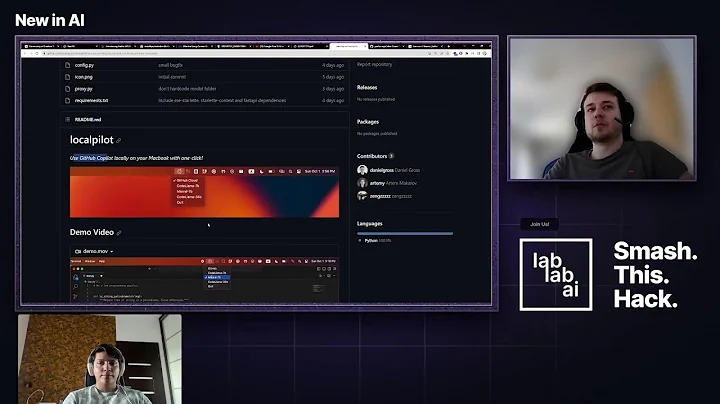Click artemy contributor avatar
The width and height of the screenshot is (720, 404).
[362, 183]
